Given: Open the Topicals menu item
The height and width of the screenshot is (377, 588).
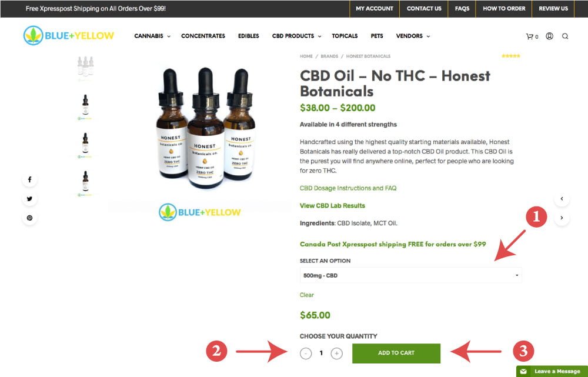Looking at the screenshot, I should (x=345, y=36).
